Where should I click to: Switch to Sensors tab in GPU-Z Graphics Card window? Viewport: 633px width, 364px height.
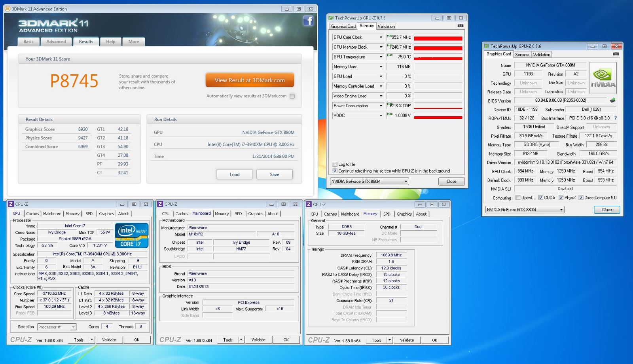[522, 55]
